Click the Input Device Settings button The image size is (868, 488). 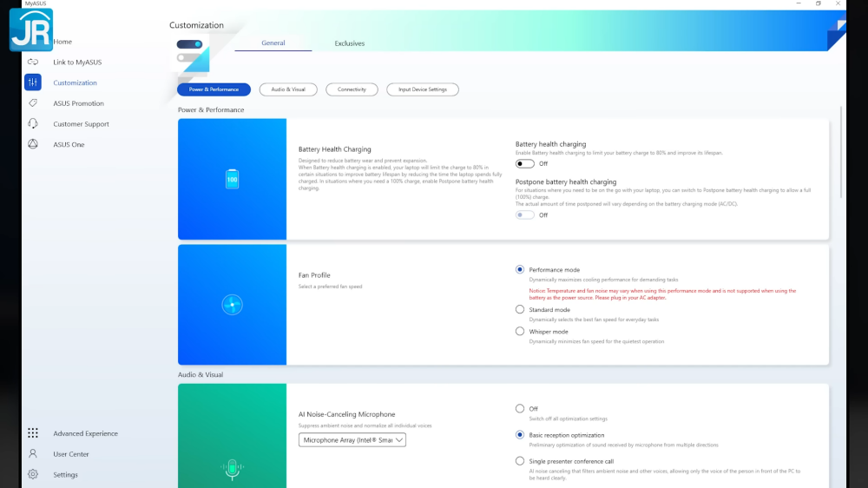pyautogui.click(x=423, y=89)
